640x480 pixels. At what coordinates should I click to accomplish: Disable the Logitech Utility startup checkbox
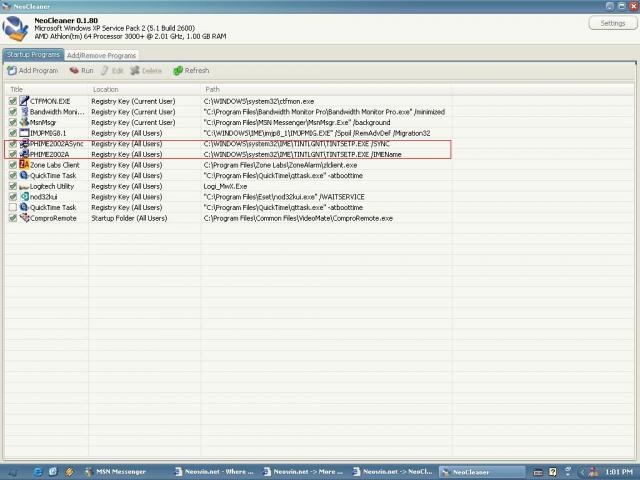(13, 186)
